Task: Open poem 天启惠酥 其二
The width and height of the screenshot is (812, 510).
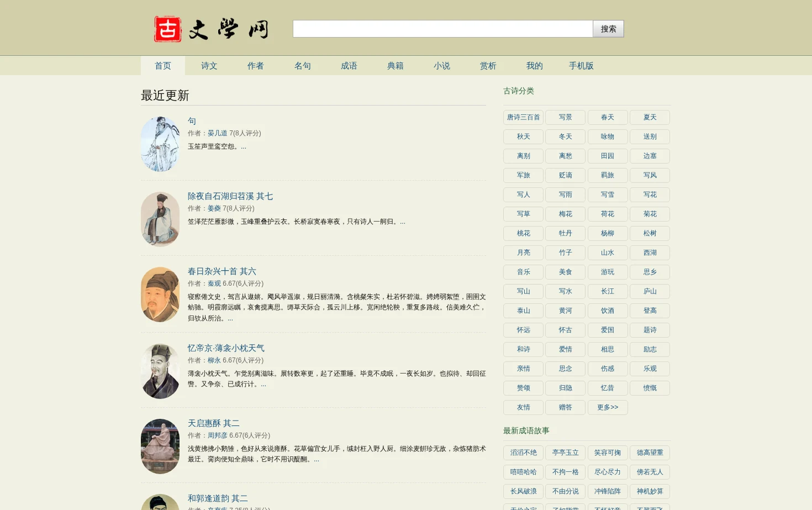Action: click(214, 423)
